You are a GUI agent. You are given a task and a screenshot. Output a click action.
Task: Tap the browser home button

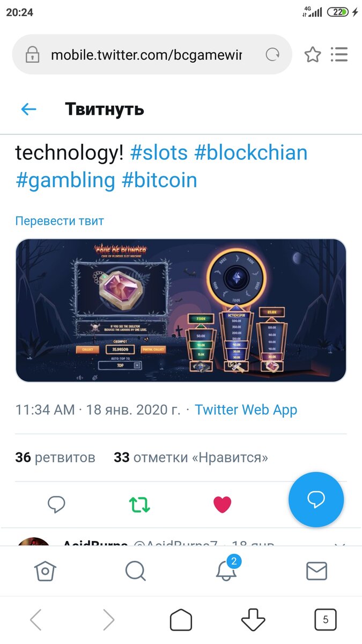(181, 620)
